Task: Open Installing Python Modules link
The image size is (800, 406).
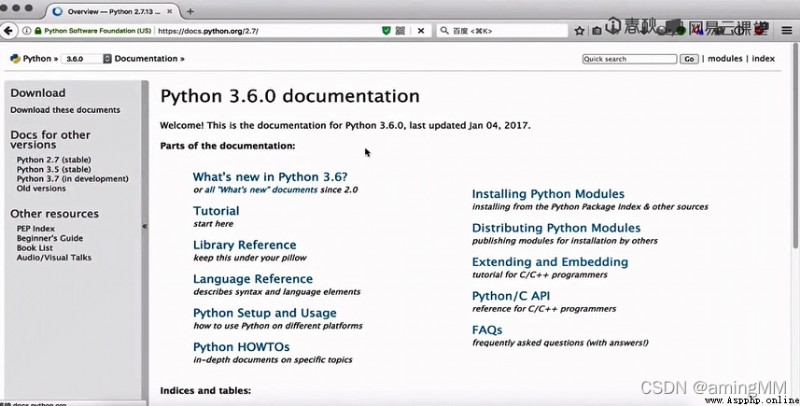Action: (x=548, y=194)
